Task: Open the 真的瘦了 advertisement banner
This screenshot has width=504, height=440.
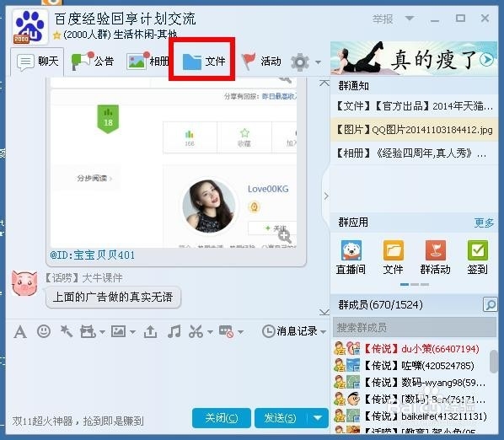Action: 414,58
